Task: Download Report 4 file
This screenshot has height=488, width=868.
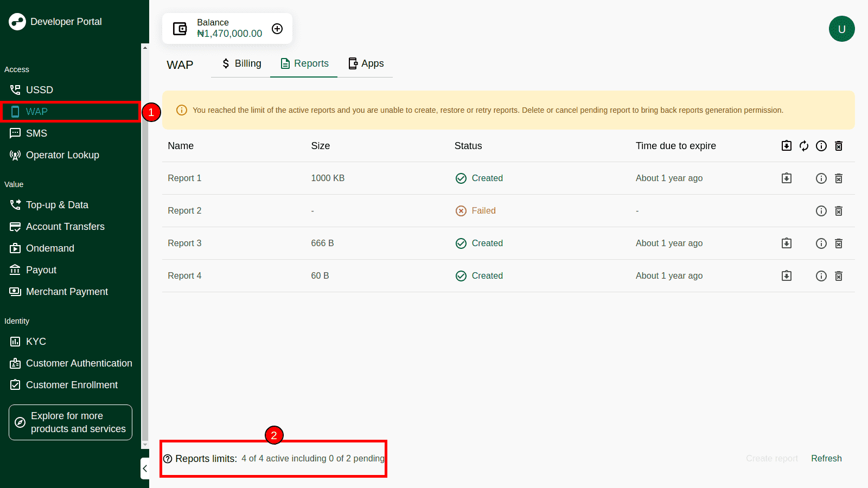Action: coord(786,276)
